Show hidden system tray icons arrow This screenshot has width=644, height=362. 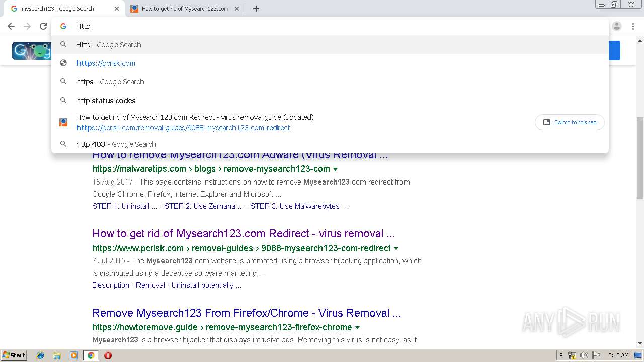[561, 355]
